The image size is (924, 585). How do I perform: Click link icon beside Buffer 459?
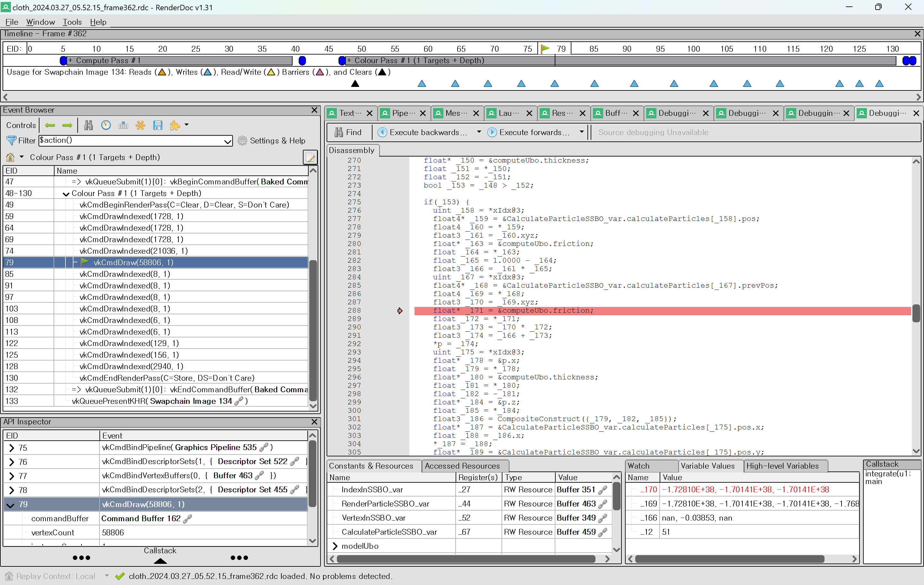(603, 532)
